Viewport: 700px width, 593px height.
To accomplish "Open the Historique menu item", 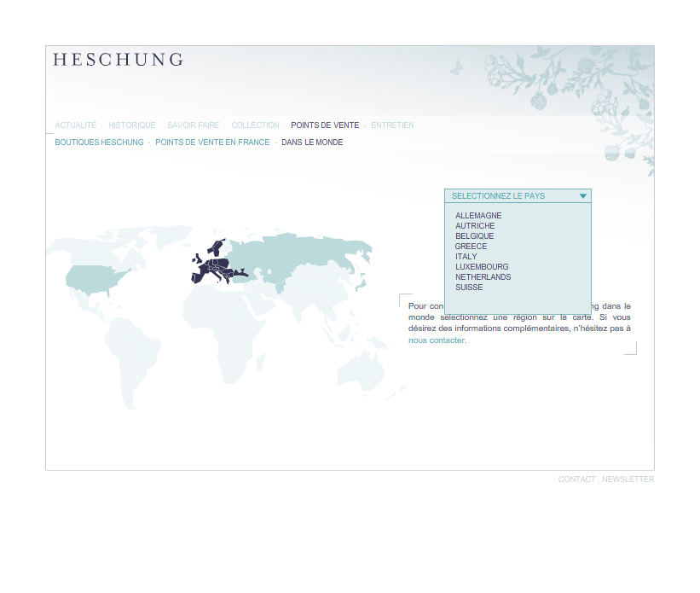I will pyautogui.click(x=131, y=125).
